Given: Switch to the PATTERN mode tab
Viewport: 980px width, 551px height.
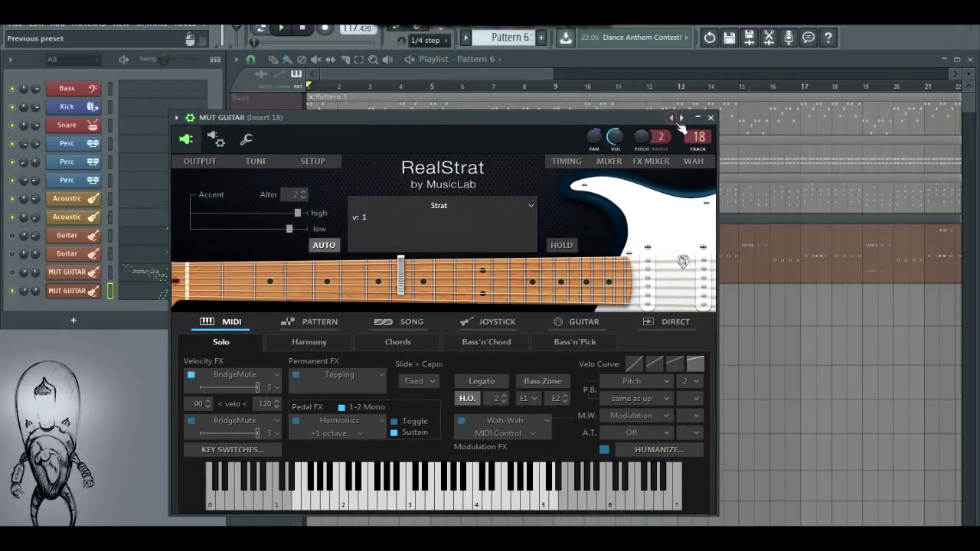Looking at the screenshot, I should pos(309,321).
